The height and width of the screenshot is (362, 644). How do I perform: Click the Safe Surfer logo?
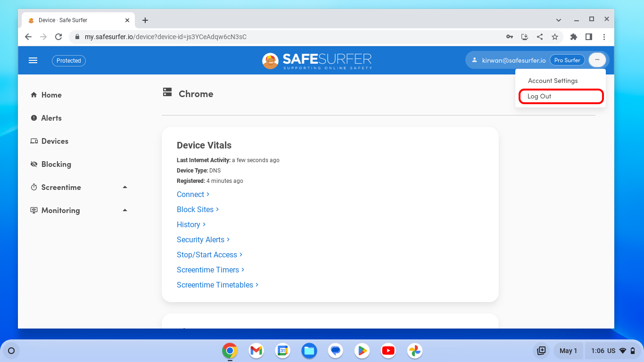coord(317,60)
